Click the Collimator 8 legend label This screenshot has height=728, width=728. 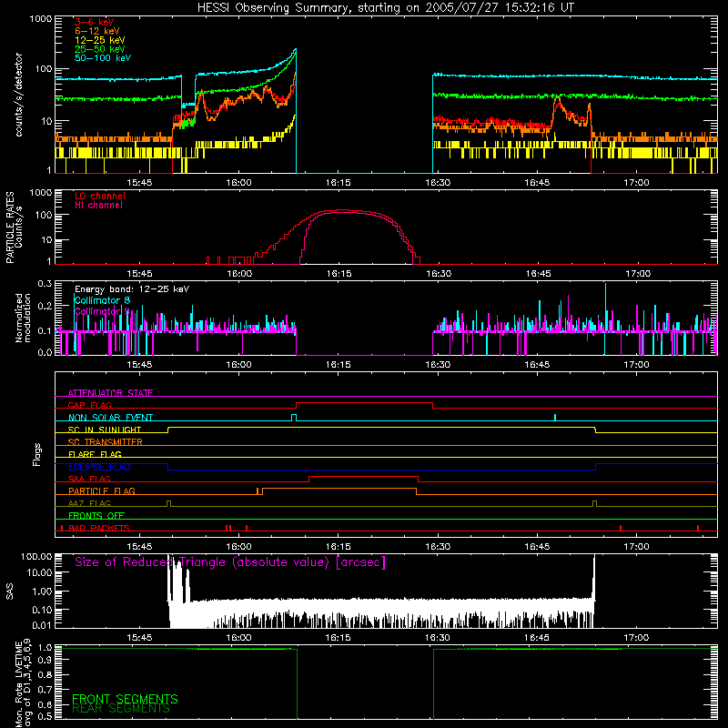click(x=102, y=300)
